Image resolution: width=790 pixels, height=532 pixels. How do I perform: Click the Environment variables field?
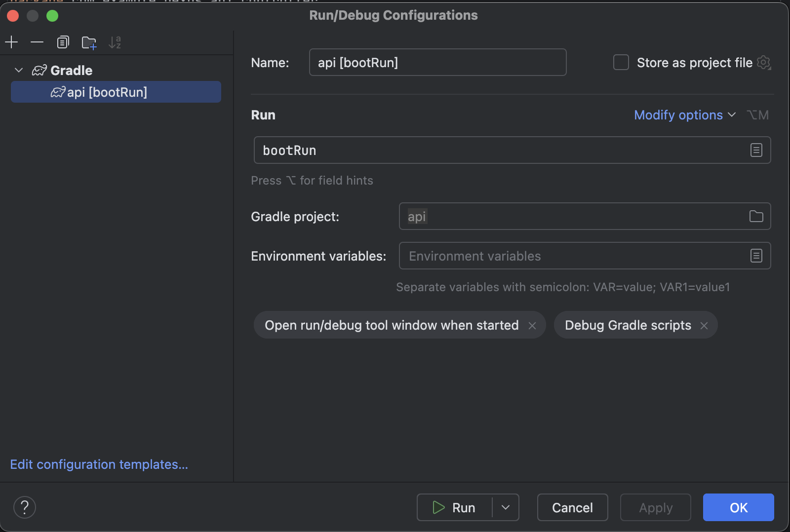click(585, 256)
